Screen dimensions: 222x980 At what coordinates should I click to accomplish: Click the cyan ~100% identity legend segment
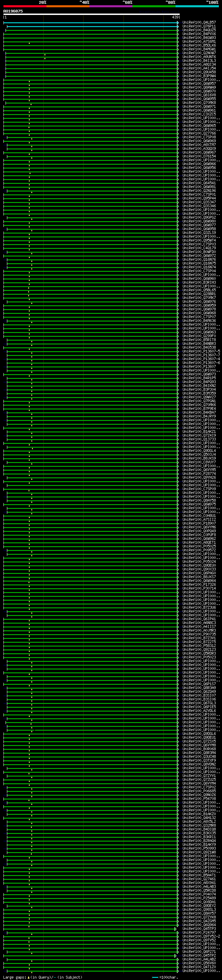(x=197, y=6)
